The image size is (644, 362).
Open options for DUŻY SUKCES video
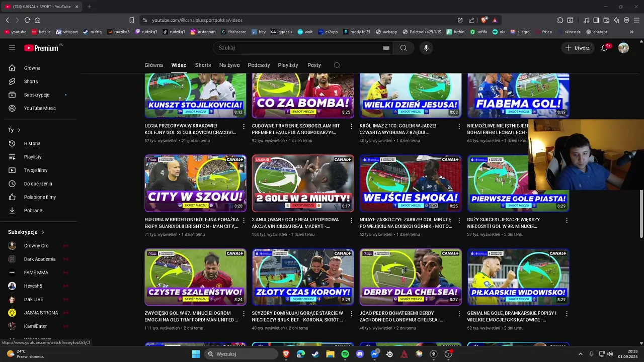point(567,220)
